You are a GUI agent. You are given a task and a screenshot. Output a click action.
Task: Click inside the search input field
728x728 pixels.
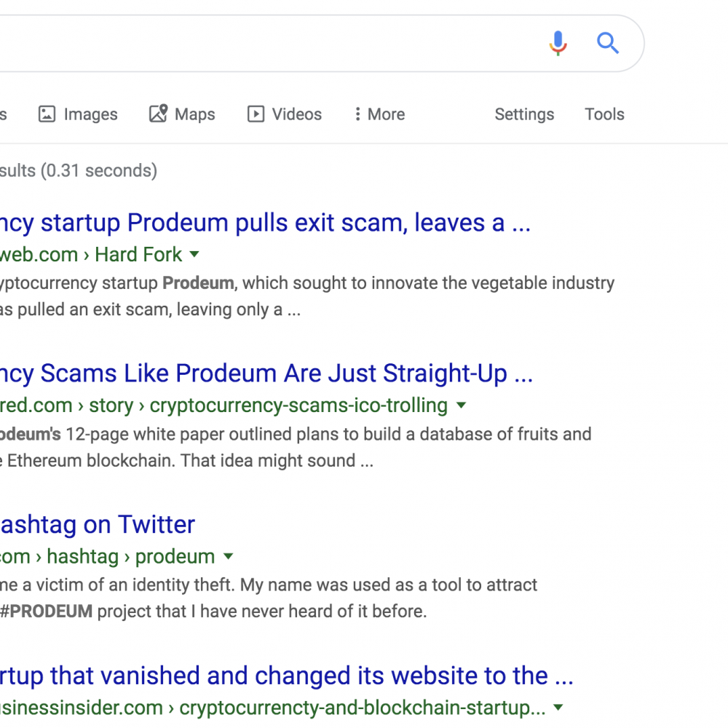coord(269,44)
